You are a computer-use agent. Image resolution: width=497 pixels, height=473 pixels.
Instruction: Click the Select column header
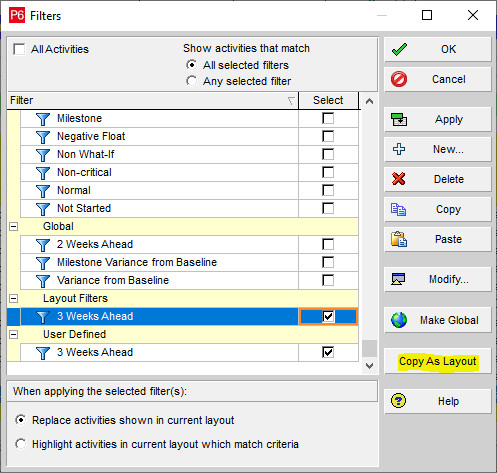(x=328, y=100)
